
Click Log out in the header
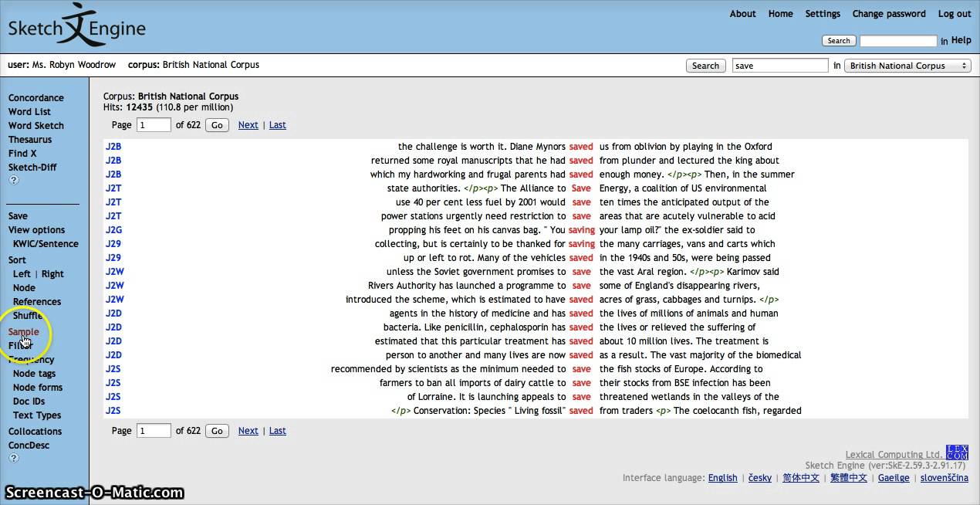954,14
